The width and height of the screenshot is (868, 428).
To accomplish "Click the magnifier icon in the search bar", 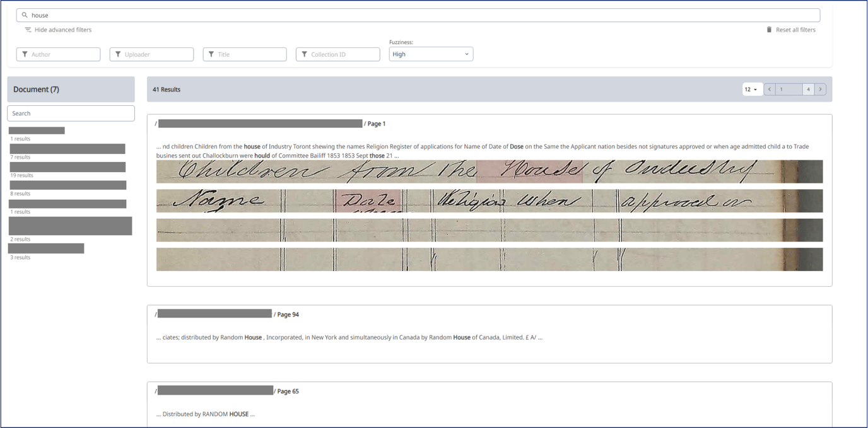I will pyautogui.click(x=25, y=15).
